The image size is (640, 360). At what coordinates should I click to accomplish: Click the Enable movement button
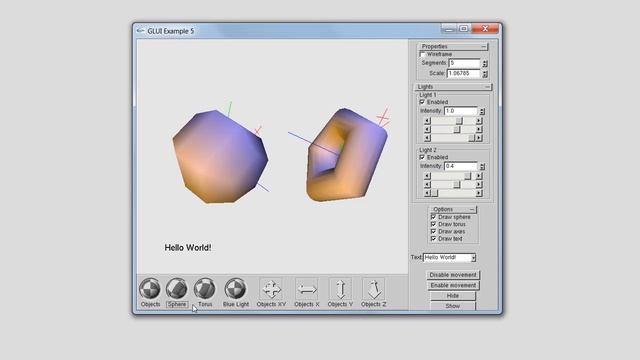pyautogui.click(x=453, y=285)
